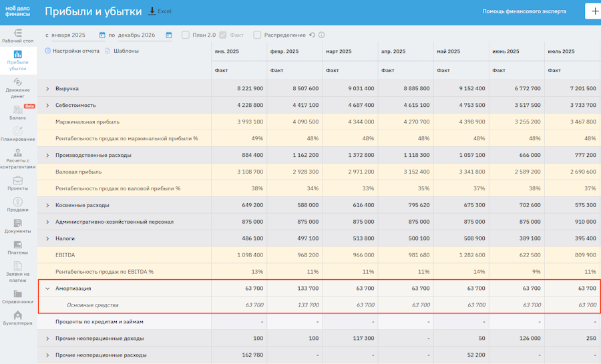Click the end date field декабрь 2026
This screenshot has height=364, width=601.
(137, 35)
